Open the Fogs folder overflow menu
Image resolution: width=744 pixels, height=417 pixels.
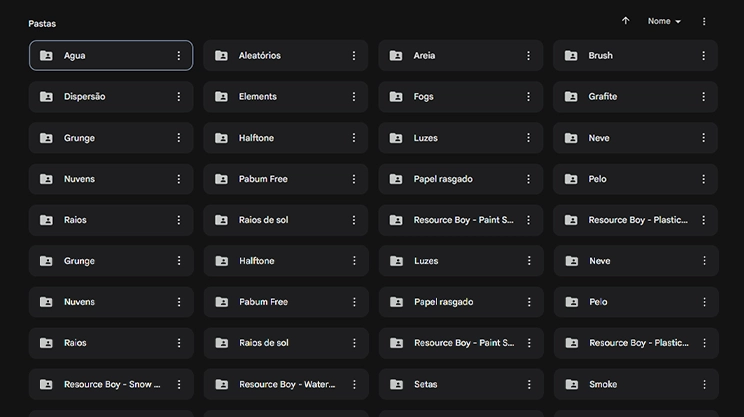529,97
